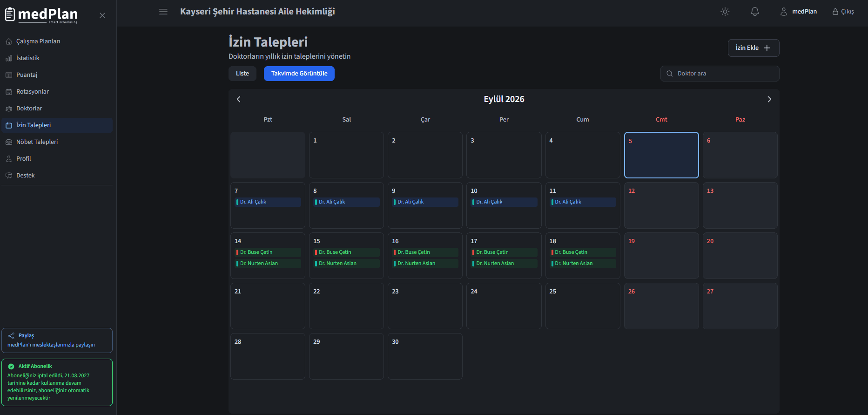Toggle the hamburger menu icon

click(163, 12)
